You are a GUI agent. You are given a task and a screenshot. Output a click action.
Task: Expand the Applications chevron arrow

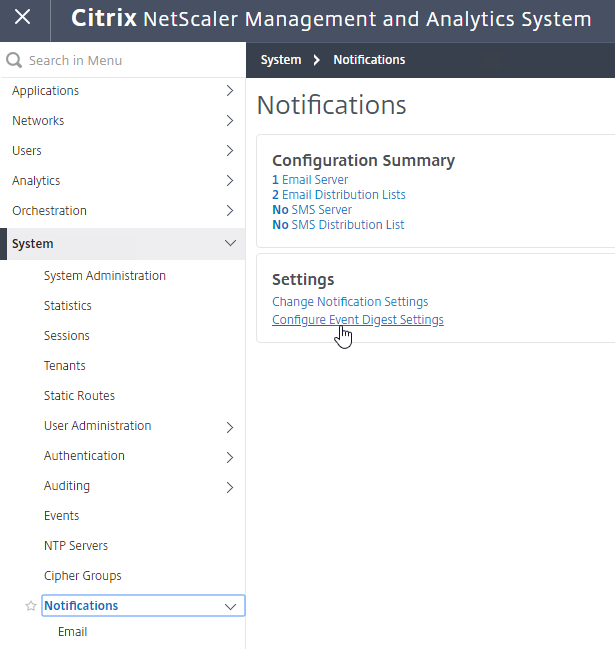(x=230, y=91)
